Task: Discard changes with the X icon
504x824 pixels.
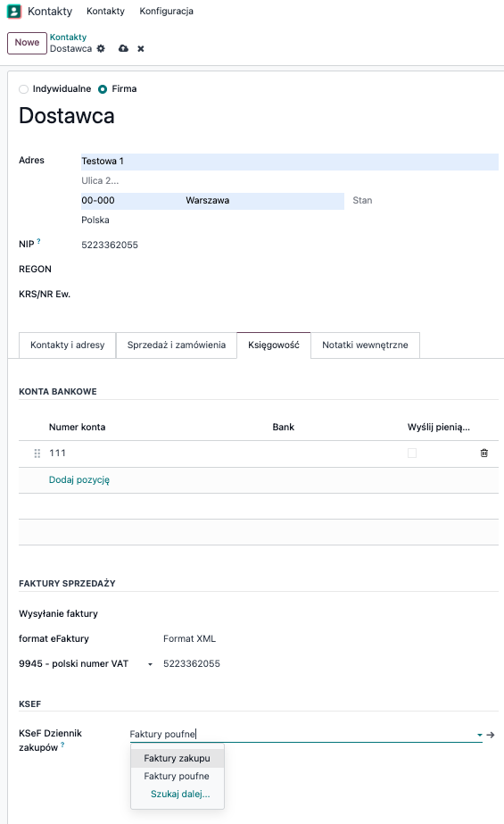Action: (x=141, y=49)
